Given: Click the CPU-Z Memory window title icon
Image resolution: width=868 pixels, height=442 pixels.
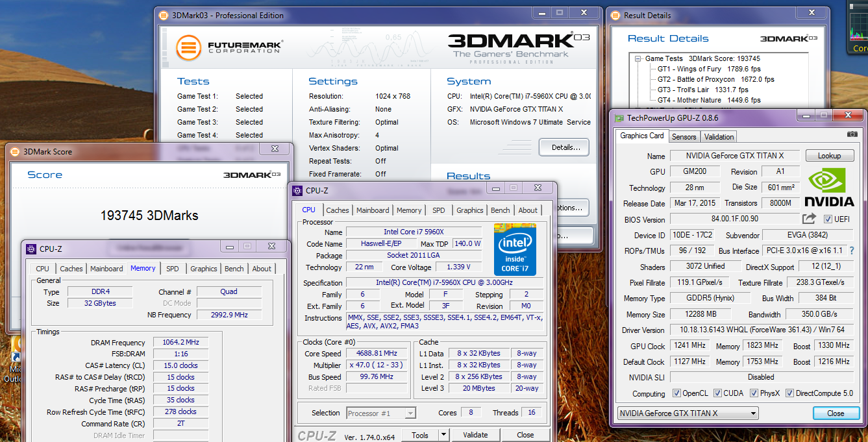Looking at the screenshot, I should [31, 249].
